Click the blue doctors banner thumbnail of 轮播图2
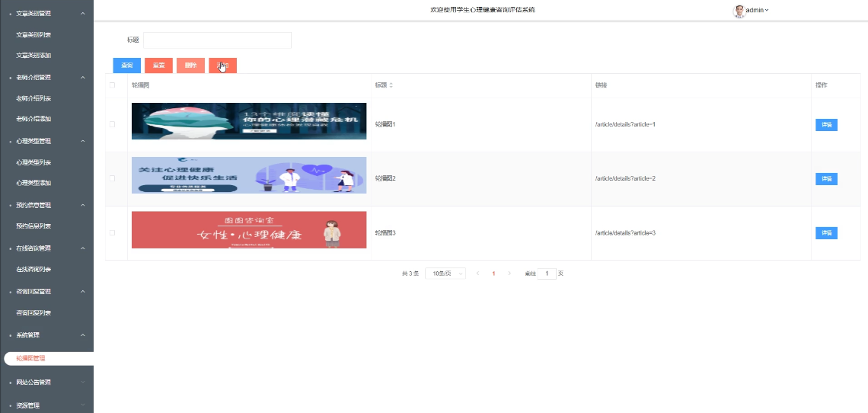This screenshot has height=413, width=868. pyautogui.click(x=249, y=175)
